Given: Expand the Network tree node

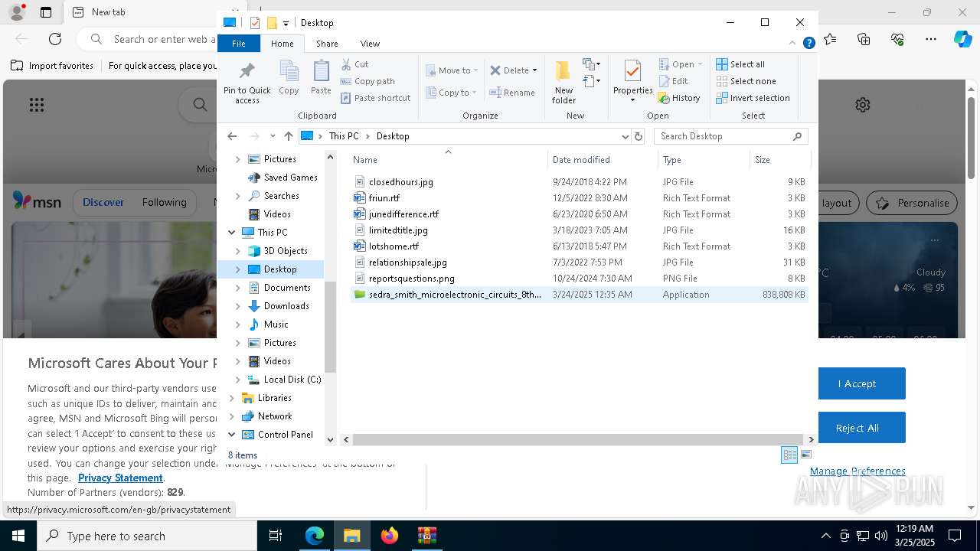Looking at the screenshot, I should click(232, 416).
